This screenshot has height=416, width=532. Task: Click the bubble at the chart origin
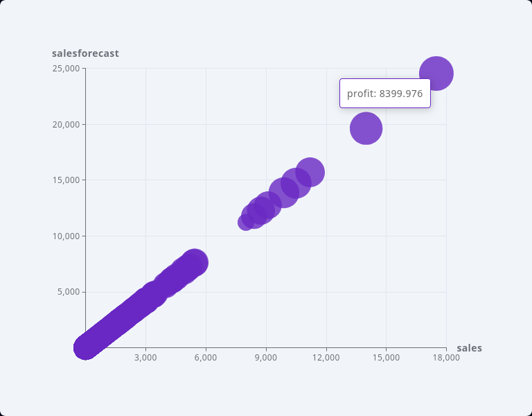85,347
